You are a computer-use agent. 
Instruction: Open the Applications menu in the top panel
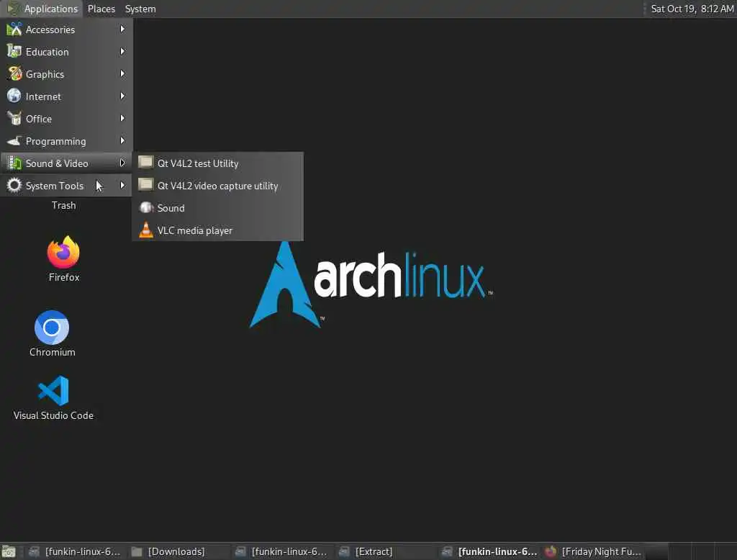tap(42, 9)
